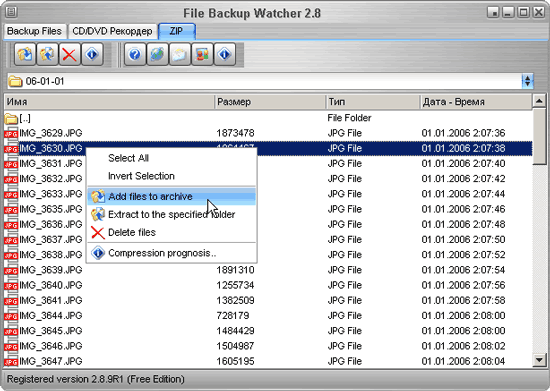This screenshot has height=391, width=550.
Task: Choose Add files to archive menu item
Action: [x=172, y=196]
